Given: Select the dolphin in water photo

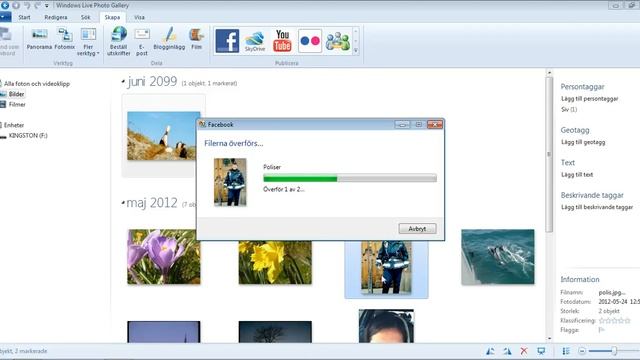Looking at the screenshot, I should 498,257.
